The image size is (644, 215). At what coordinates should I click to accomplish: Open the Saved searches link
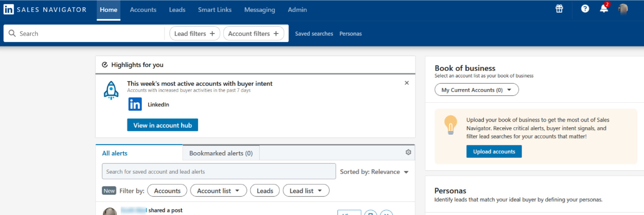[x=314, y=34]
